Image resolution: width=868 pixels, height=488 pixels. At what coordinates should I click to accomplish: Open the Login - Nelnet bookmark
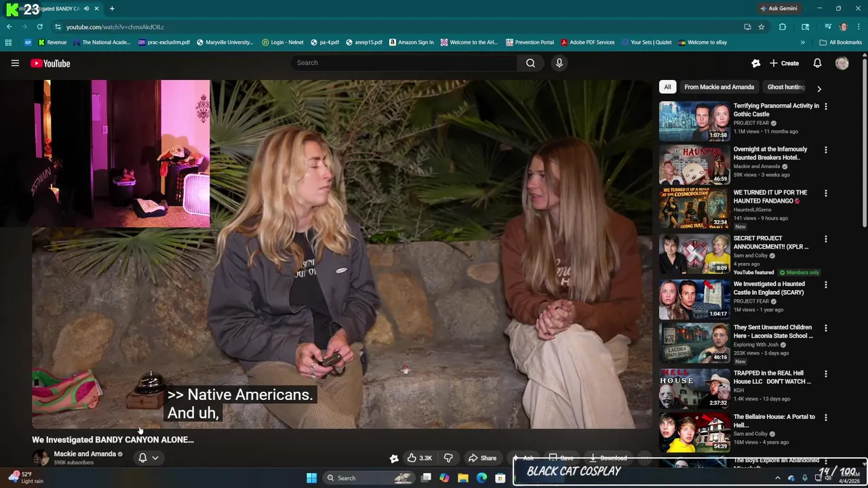282,42
